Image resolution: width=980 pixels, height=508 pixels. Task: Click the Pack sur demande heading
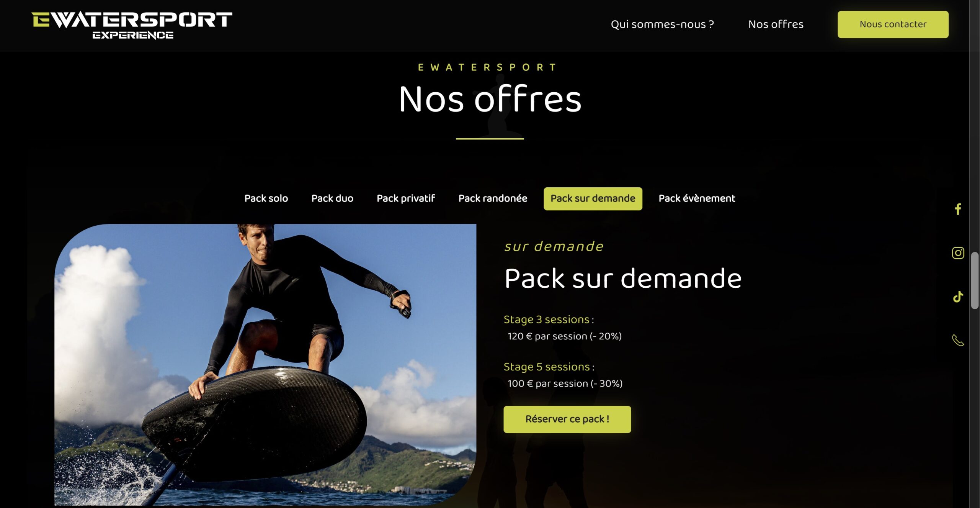coord(623,279)
